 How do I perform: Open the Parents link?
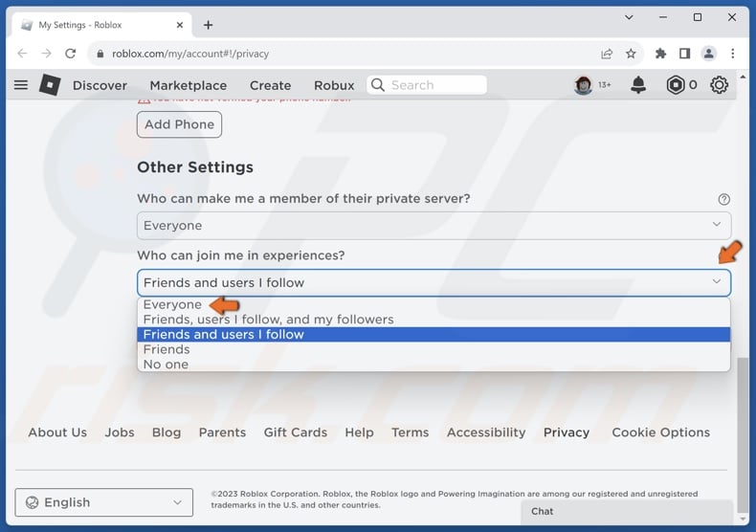click(222, 432)
